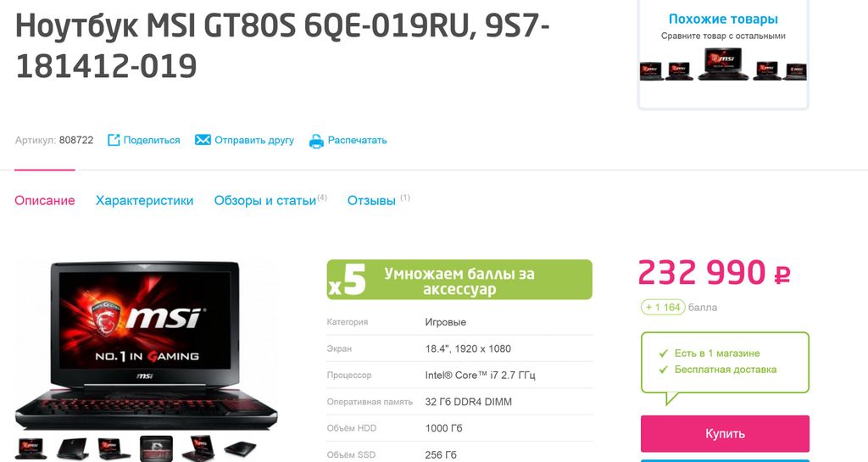
Task: Open the Отзывы tab
Action: point(371,200)
